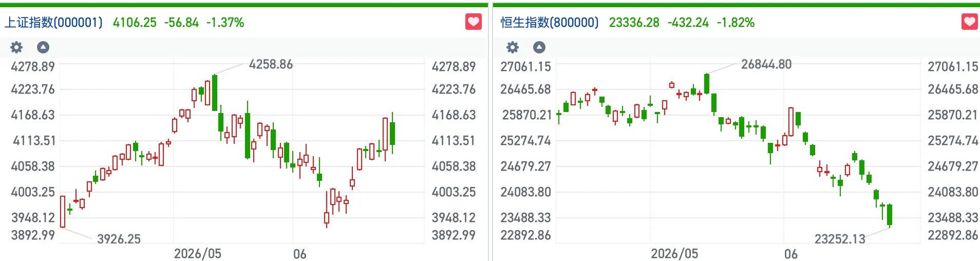Open settings gear for 恒生指数 chart
Screen dimensions: 980x261
(513, 47)
